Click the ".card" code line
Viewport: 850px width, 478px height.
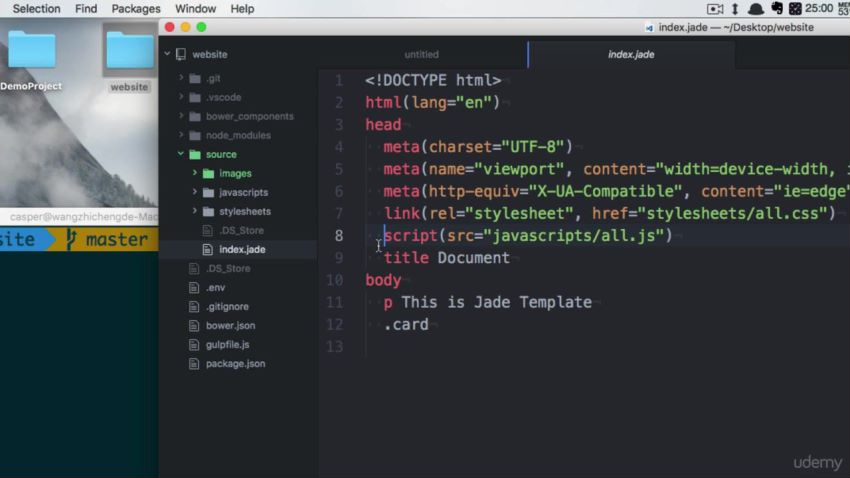406,325
